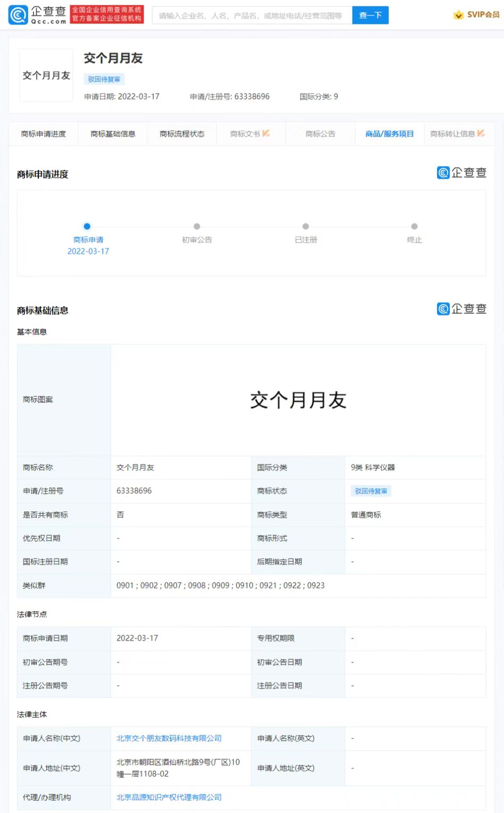Switch to the 商标公告 tab
The height and width of the screenshot is (813, 504).
tap(320, 134)
